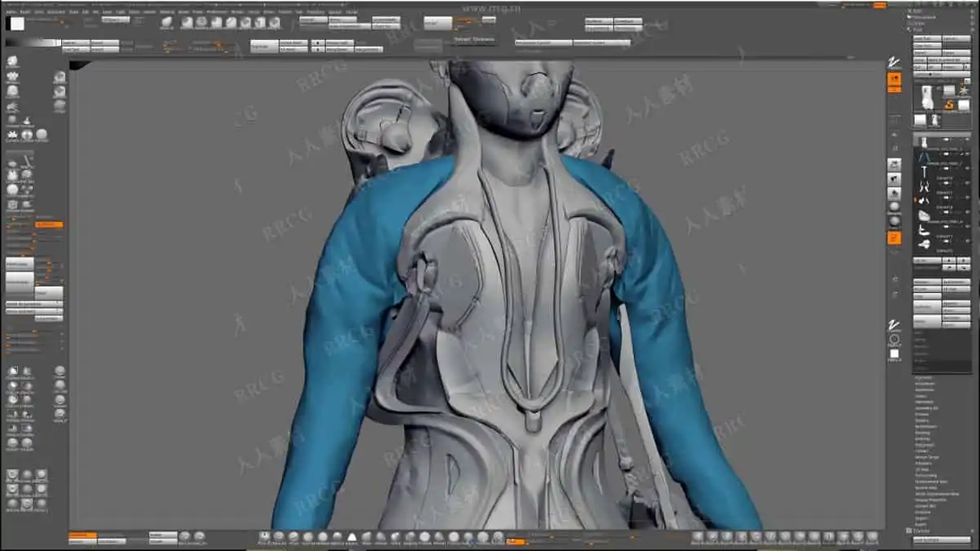Click the Move view icon on right shelf
The width and height of the screenshot is (980, 551).
click(894, 180)
